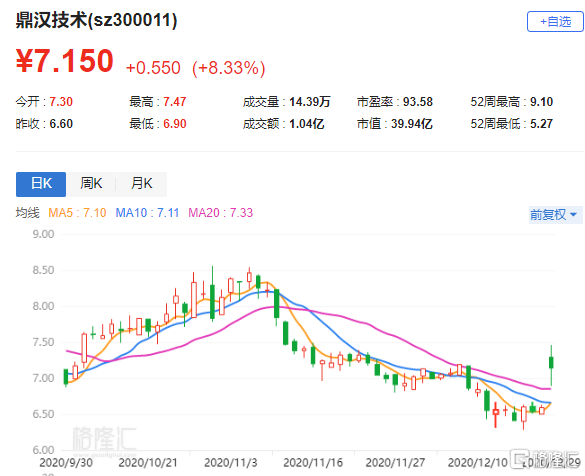Click the current price ¥7.150

[65, 60]
